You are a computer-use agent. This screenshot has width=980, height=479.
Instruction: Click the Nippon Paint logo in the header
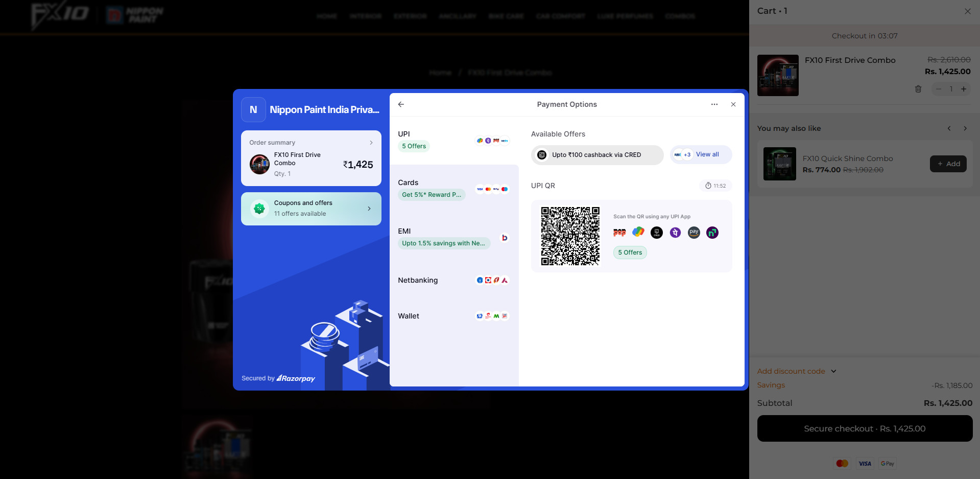point(135,15)
